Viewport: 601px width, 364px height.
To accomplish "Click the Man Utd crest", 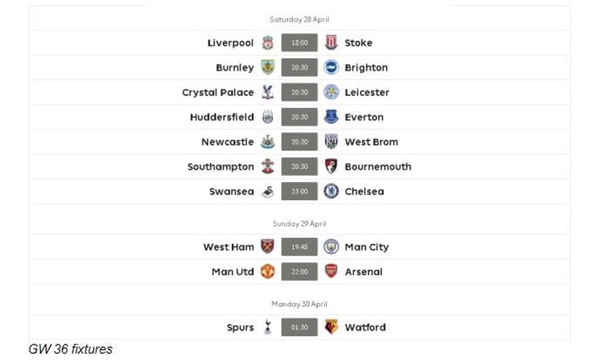I will click(x=267, y=272).
